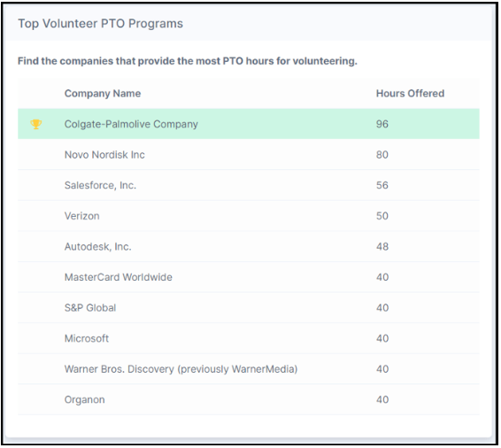The height and width of the screenshot is (448, 501).
Task: Click the 96 hours value for Colgate-Palmolive
Action: pyautogui.click(x=382, y=124)
